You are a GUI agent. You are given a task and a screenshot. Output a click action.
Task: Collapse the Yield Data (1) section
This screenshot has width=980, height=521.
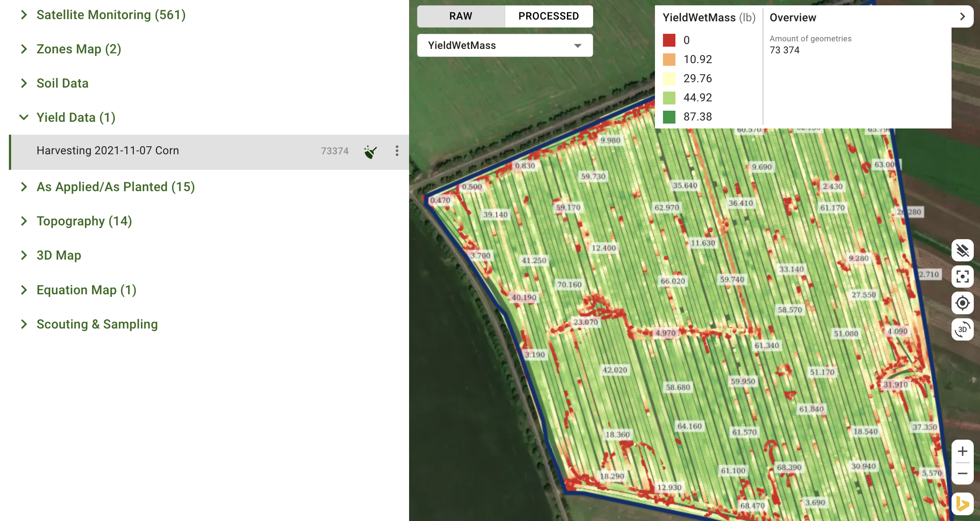tap(76, 117)
